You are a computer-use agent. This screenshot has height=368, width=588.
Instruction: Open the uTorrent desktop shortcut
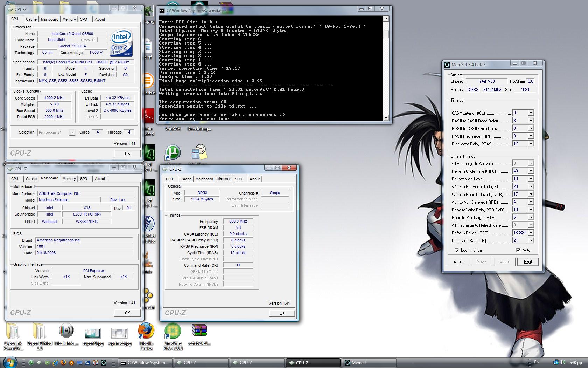pos(173,152)
